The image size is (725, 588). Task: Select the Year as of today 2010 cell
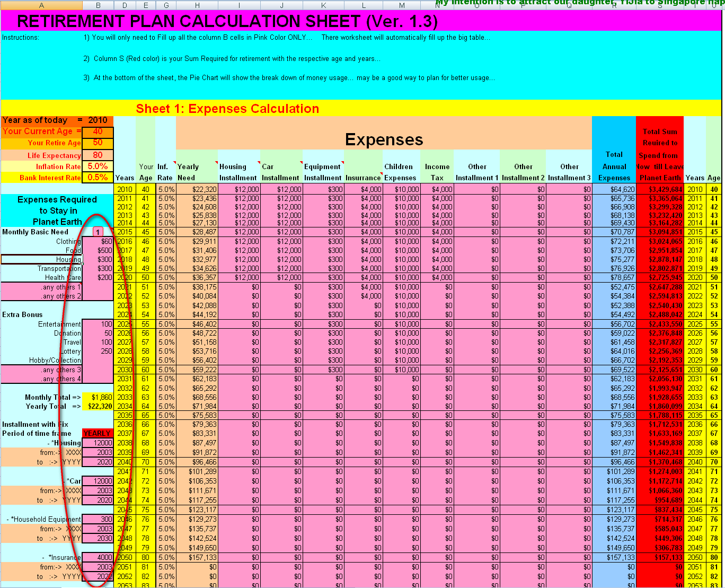98,120
